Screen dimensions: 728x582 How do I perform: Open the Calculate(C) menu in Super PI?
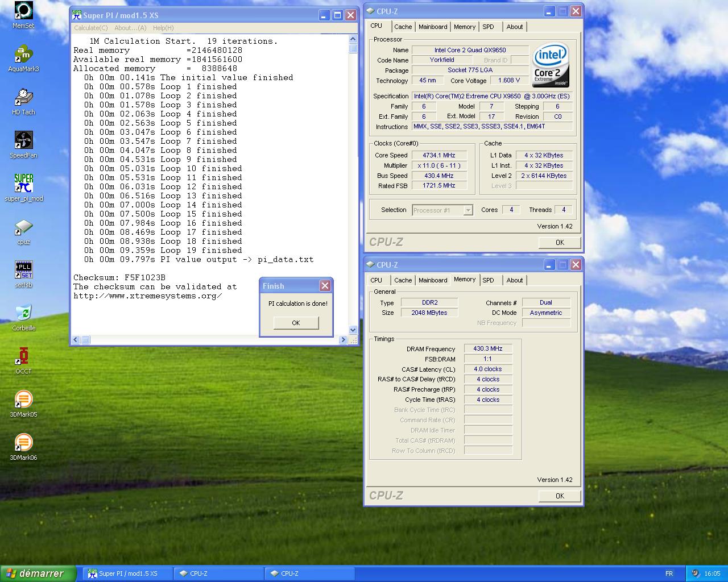(90, 28)
